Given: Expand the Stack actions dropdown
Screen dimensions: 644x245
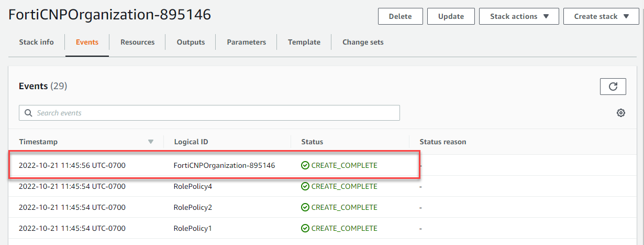Looking at the screenshot, I should pyautogui.click(x=519, y=16).
